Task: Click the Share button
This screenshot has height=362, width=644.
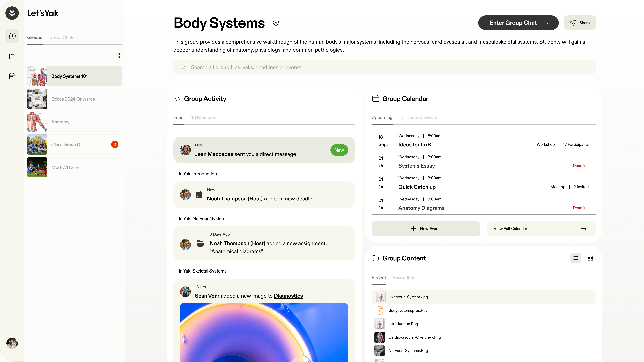Action: tap(580, 23)
